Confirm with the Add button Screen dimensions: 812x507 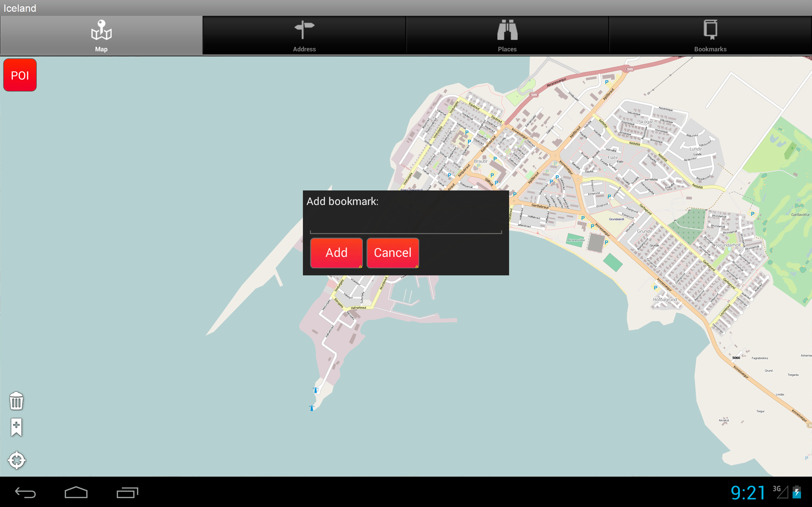[x=336, y=253]
